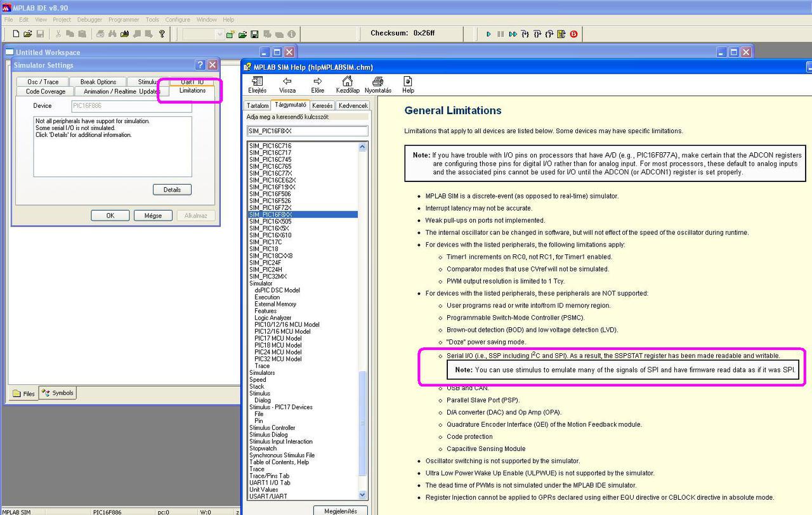The width and height of the screenshot is (812, 515).
Task: Select SIM_PIC32MX in the index list
Action: pyautogui.click(x=268, y=277)
